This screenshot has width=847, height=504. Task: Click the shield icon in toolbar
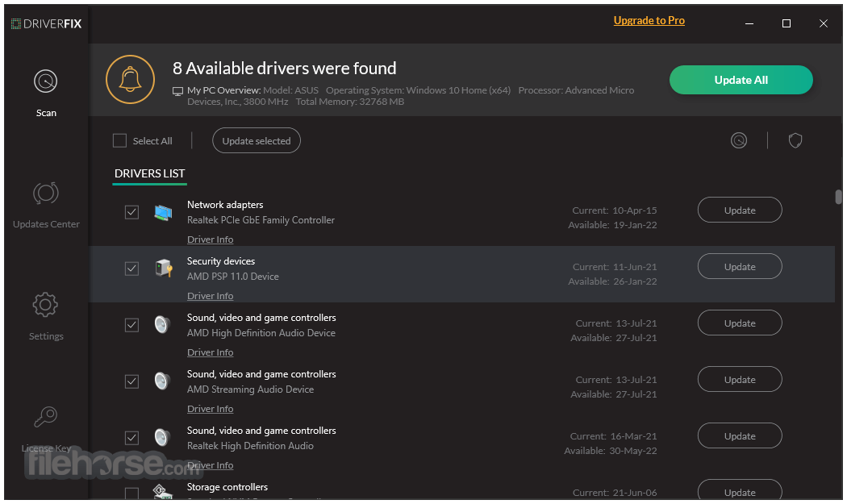pyautogui.click(x=795, y=140)
